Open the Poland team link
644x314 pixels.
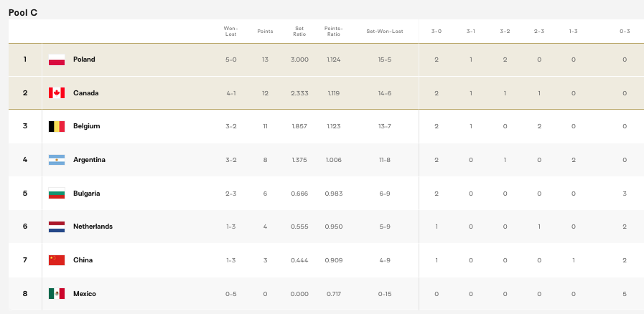pos(84,60)
